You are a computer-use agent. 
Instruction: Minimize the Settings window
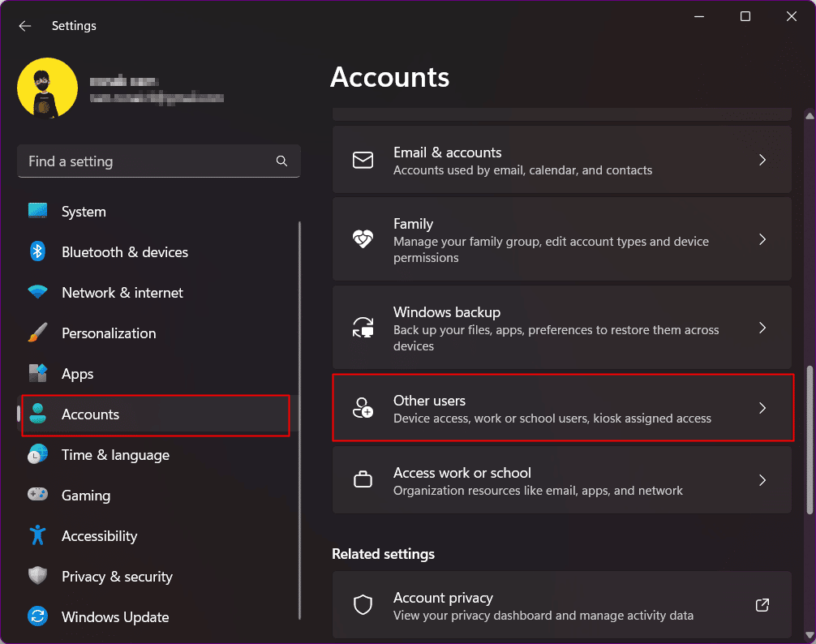click(699, 17)
